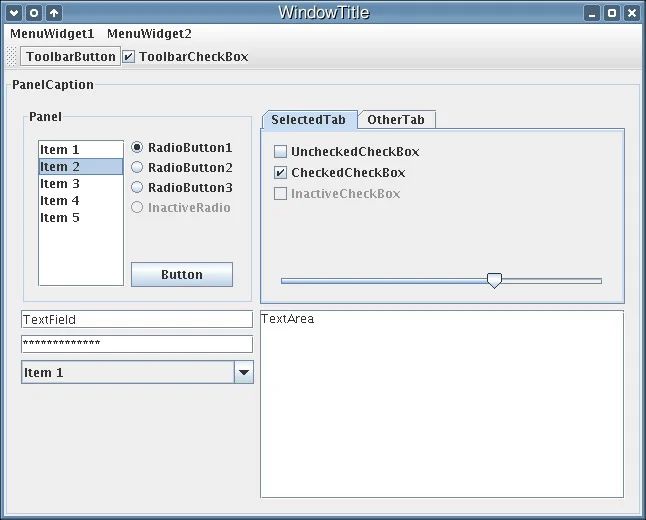Viewport: 646px width, 520px height.
Task: Click the toolbar drag handle grip
Action: pyautogui.click(x=12, y=56)
